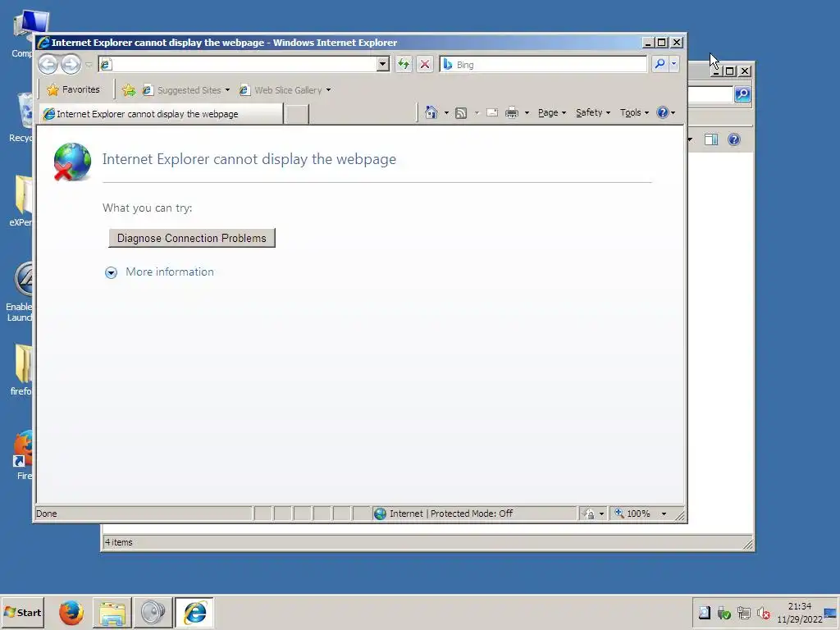The image size is (840, 630).
Task: Expand zoom level dropdown arrow
Action: (664, 514)
